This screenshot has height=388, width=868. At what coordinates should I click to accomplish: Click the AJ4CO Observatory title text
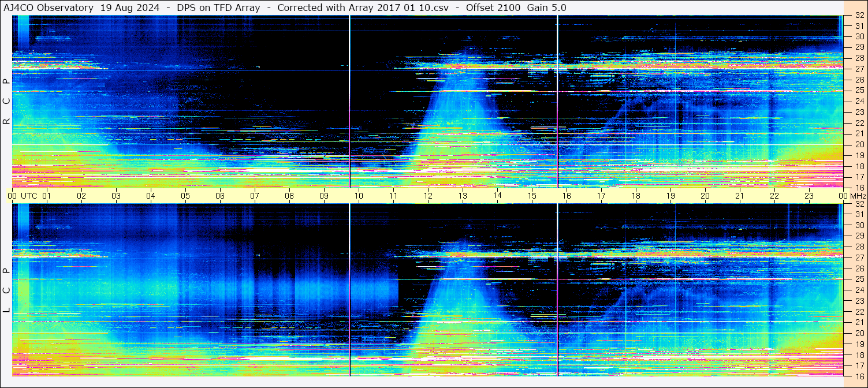pos(47,8)
